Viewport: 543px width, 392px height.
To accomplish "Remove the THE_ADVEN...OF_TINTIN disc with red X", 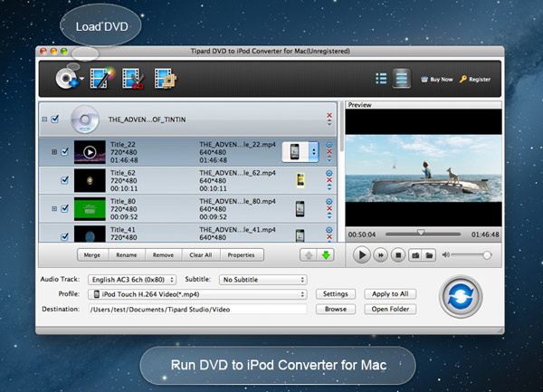I will pos(329,115).
